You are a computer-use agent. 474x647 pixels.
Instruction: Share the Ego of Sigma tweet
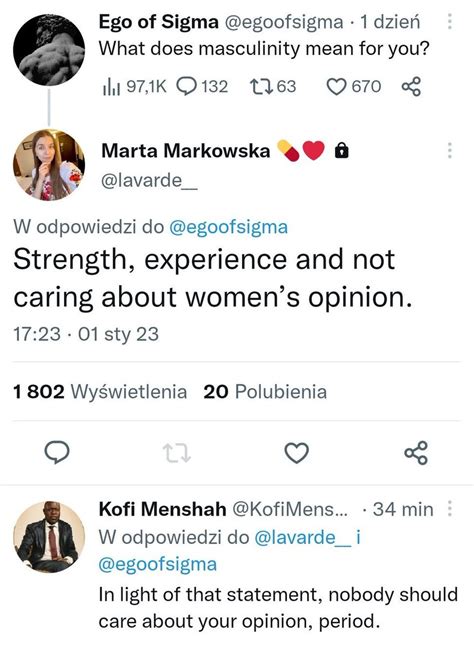click(411, 87)
